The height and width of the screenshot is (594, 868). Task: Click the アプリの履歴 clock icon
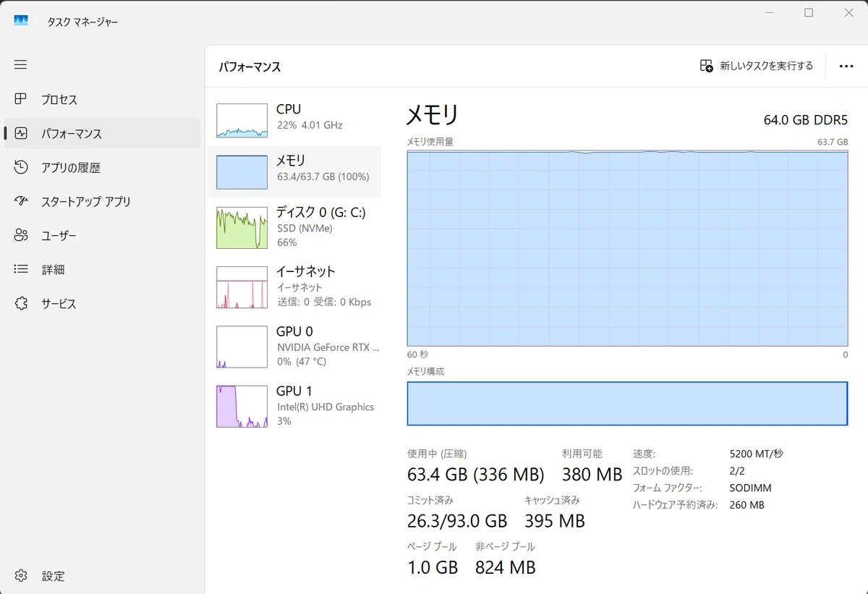click(x=20, y=167)
